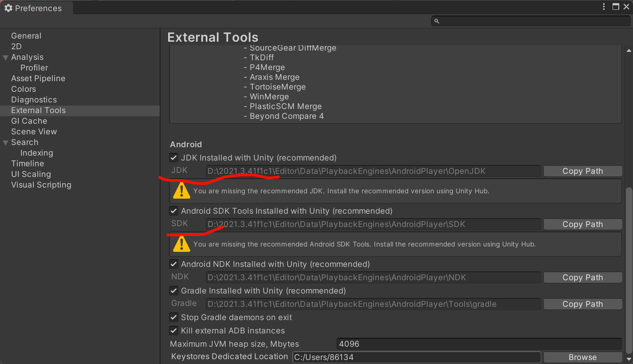
Task: Click the Maximum JVM heap size field
Action: [x=479, y=344]
